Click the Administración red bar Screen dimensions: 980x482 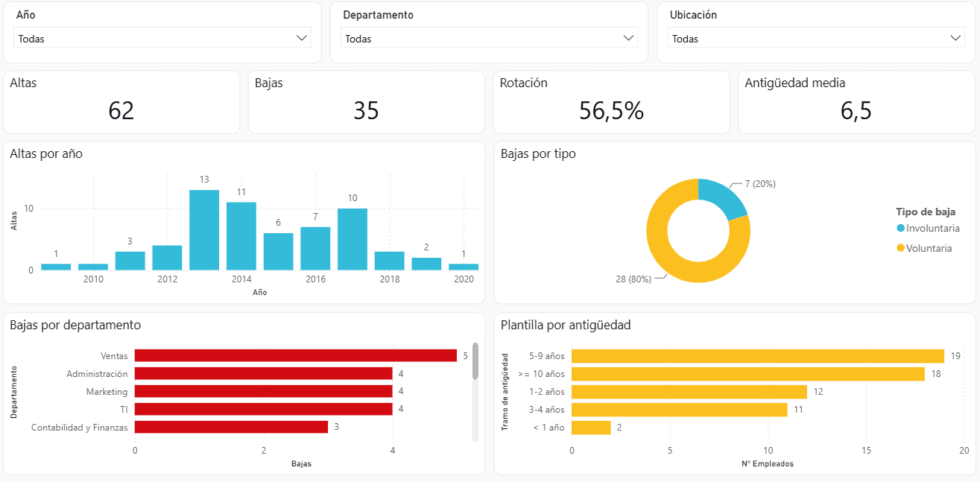click(263, 374)
